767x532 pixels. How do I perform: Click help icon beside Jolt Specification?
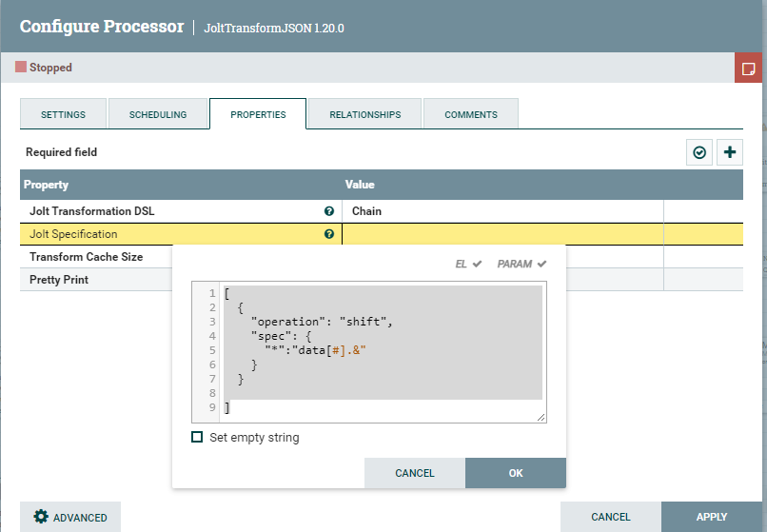pos(329,234)
